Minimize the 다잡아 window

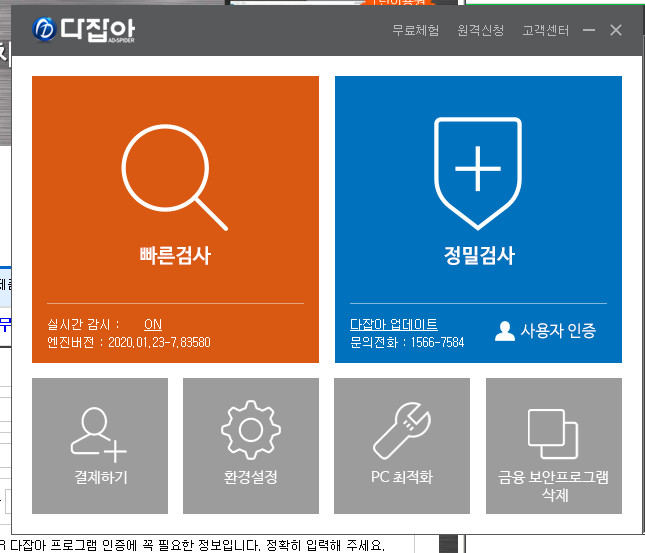589,30
